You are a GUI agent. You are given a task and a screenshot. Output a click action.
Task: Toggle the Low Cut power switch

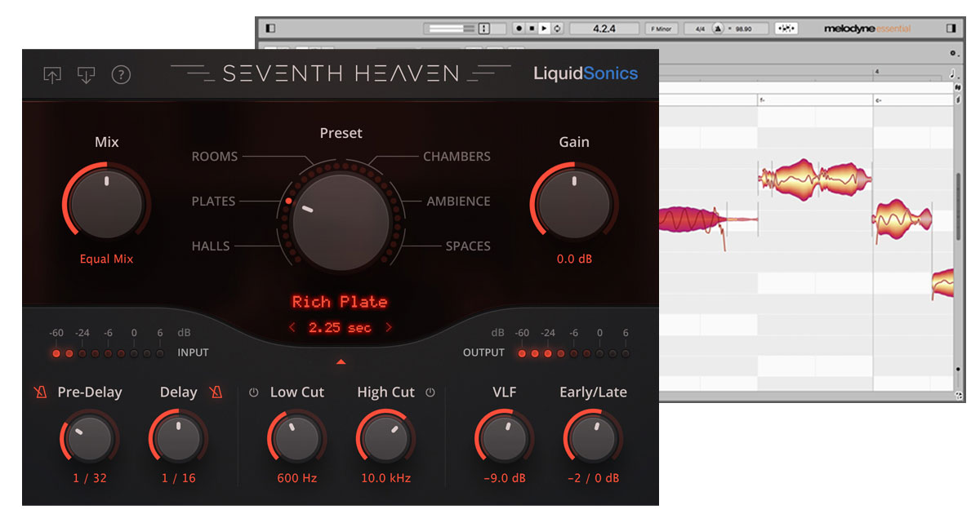pos(253,392)
